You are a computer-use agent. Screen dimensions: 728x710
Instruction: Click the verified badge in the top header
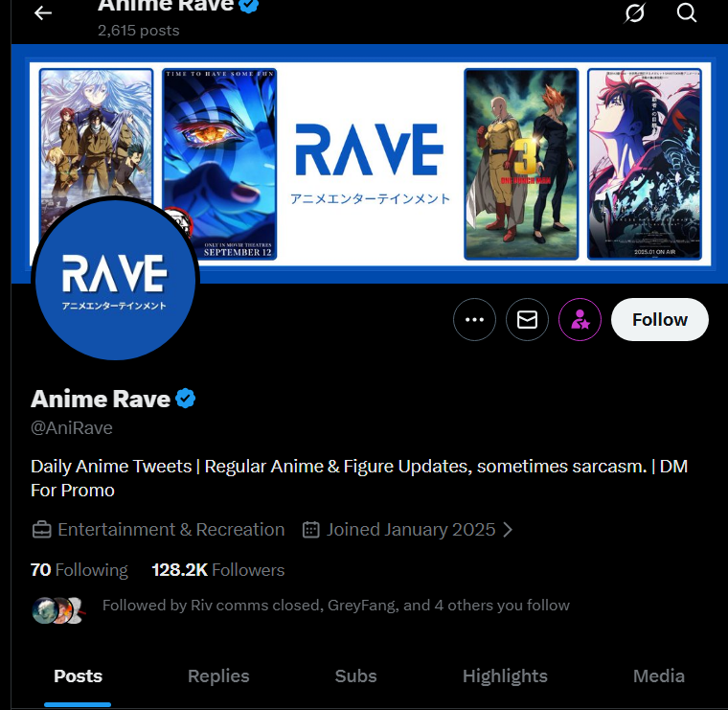pyautogui.click(x=249, y=6)
